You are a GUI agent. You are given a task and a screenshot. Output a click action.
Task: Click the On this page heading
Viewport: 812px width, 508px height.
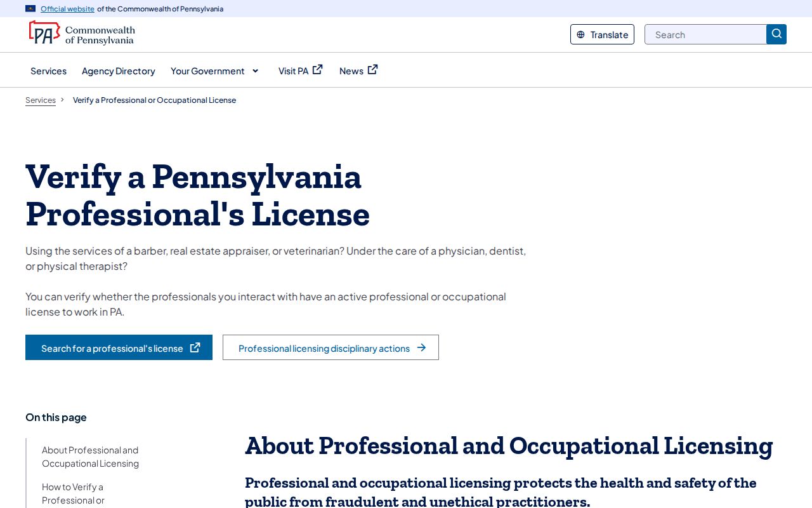click(x=56, y=417)
